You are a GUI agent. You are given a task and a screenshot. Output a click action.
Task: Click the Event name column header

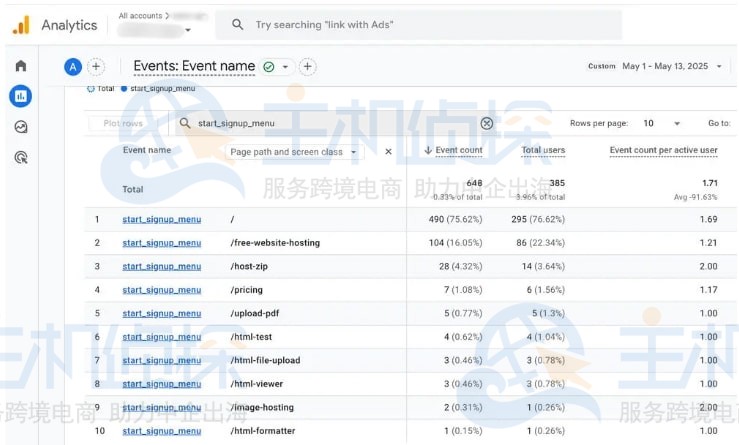[147, 150]
